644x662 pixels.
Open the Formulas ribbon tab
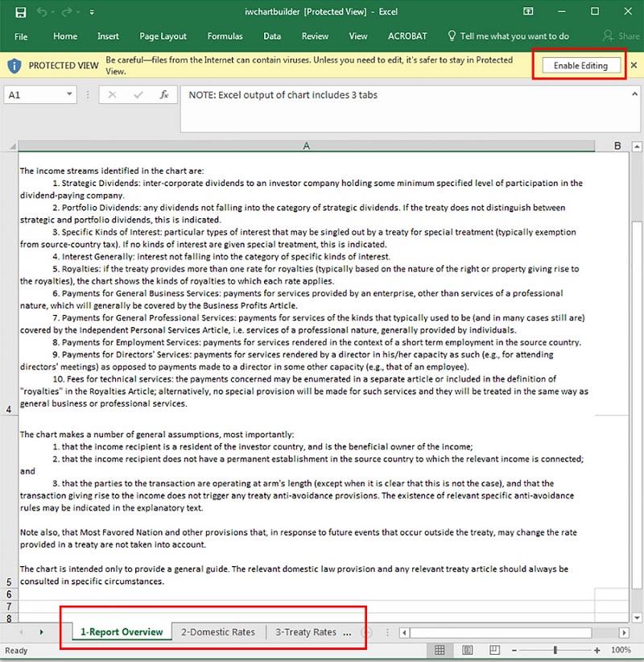[225, 36]
